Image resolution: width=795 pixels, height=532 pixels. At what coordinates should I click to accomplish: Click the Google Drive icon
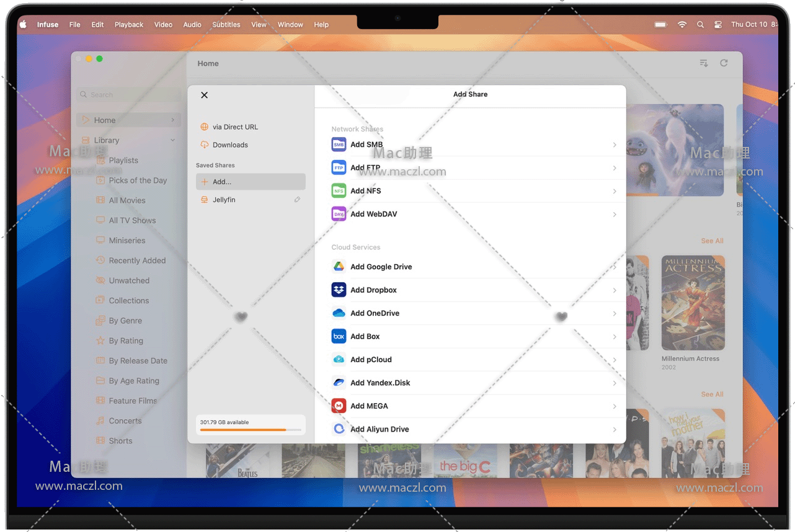tap(339, 267)
